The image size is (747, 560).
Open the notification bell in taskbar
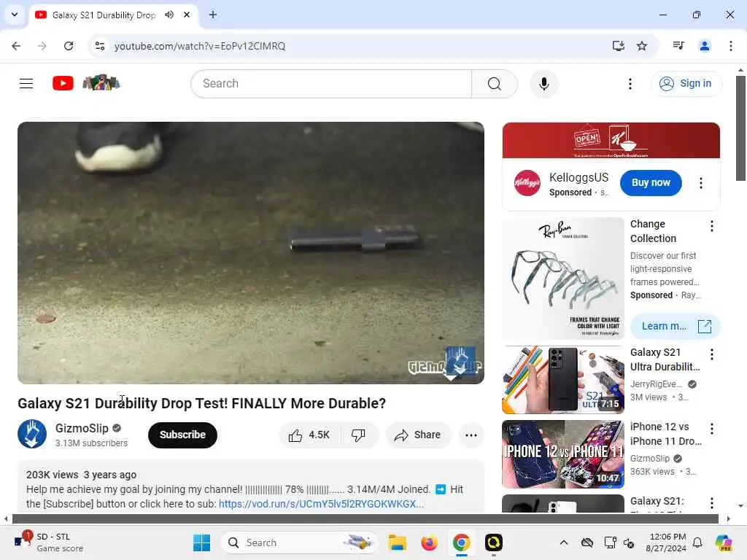pos(697,542)
